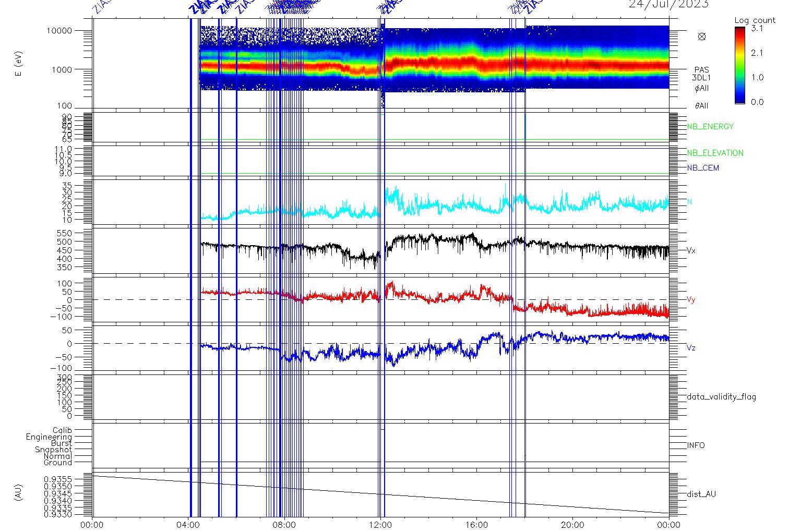Image resolution: width=789 pixels, height=532 pixels.
Task: Click the Engineering mode label
Action: [x=49, y=437]
